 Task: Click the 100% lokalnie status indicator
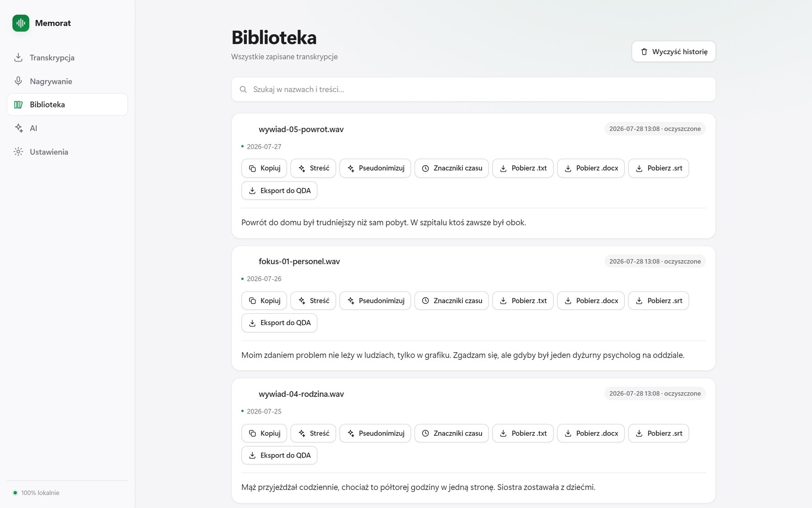[x=36, y=493]
